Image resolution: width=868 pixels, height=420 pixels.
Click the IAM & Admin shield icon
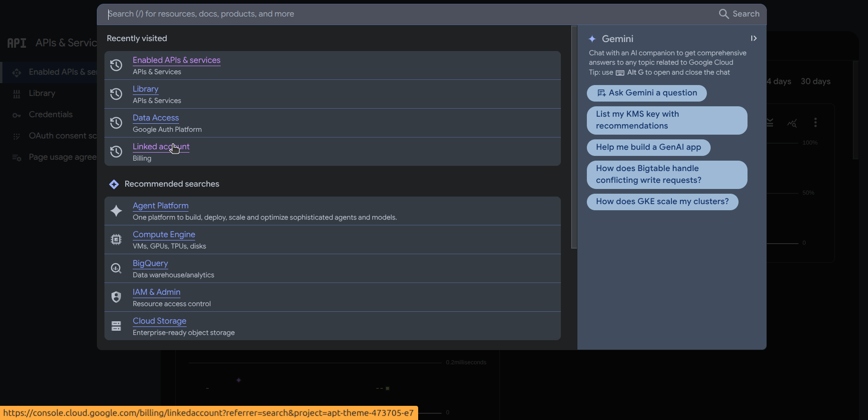116,297
